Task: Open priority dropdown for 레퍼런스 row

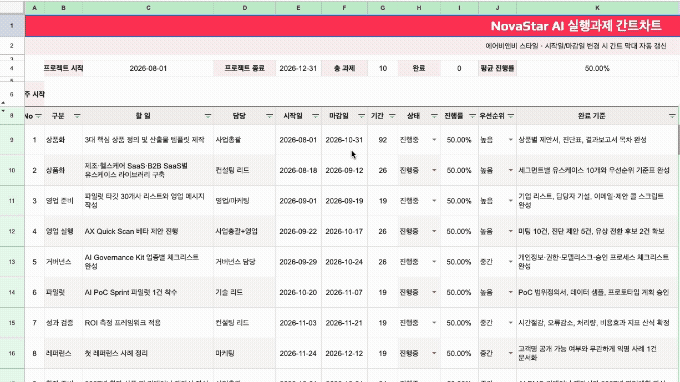Action: (x=510, y=353)
